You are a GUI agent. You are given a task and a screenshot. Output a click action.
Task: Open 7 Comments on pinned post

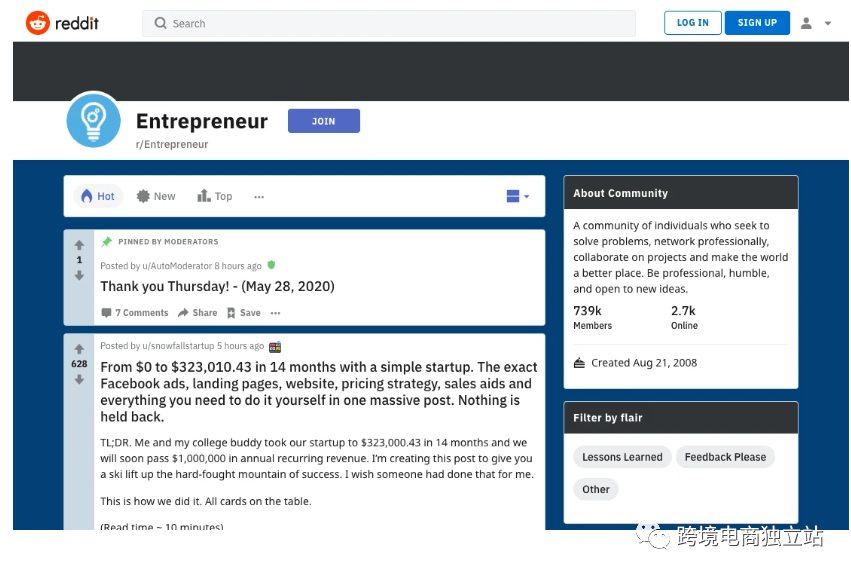[135, 313]
